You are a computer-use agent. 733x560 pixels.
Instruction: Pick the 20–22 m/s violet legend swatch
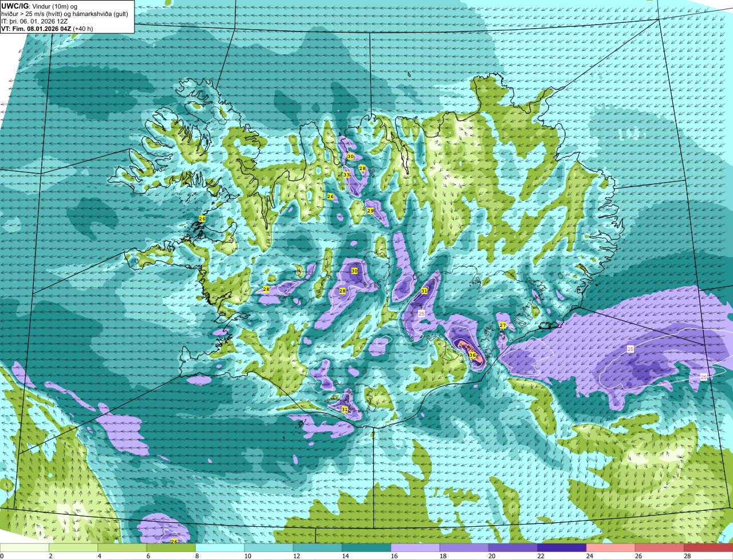tap(514, 548)
